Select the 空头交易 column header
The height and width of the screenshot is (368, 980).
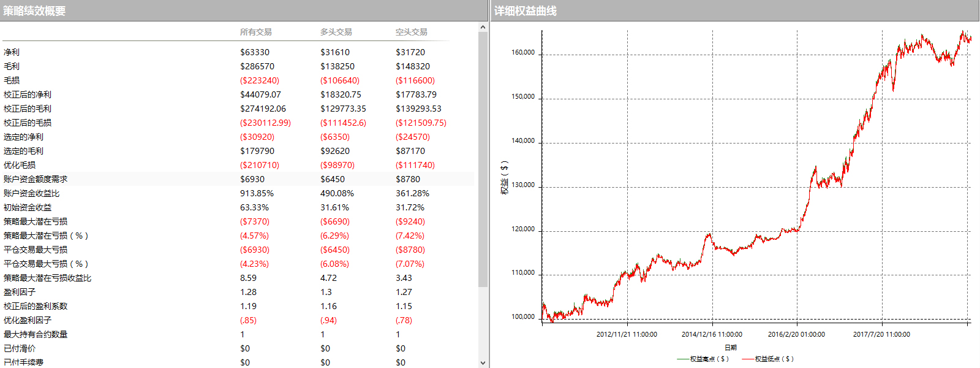pyautogui.click(x=411, y=32)
